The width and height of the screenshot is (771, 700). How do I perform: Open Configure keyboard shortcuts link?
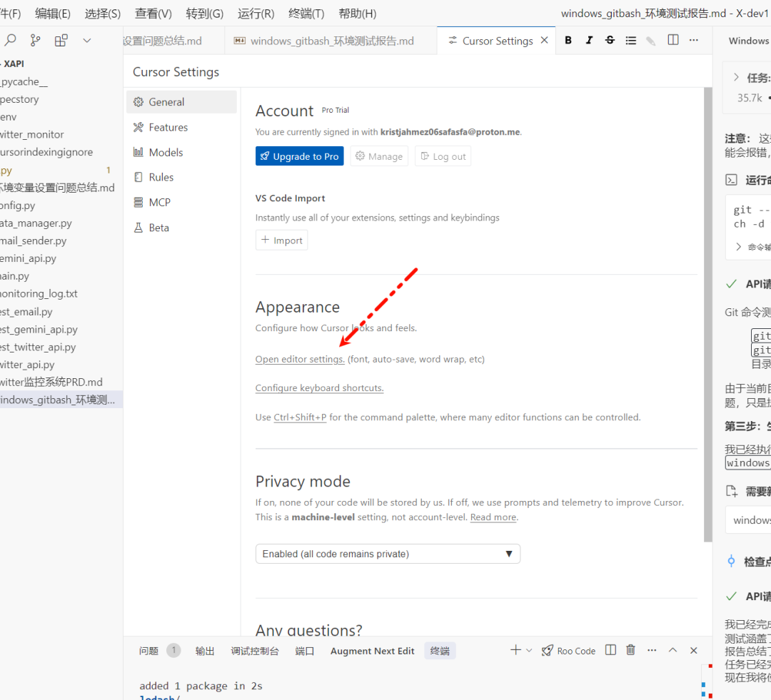pyautogui.click(x=319, y=388)
